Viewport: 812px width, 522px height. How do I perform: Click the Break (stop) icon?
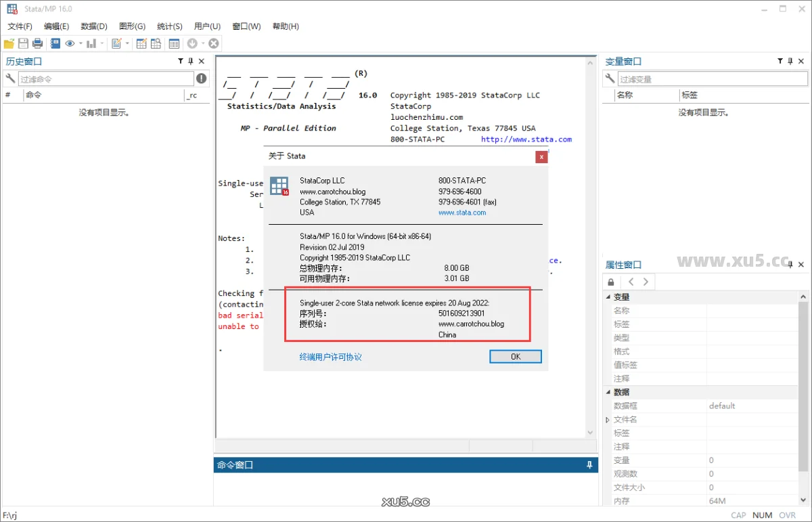(x=213, y=43)
